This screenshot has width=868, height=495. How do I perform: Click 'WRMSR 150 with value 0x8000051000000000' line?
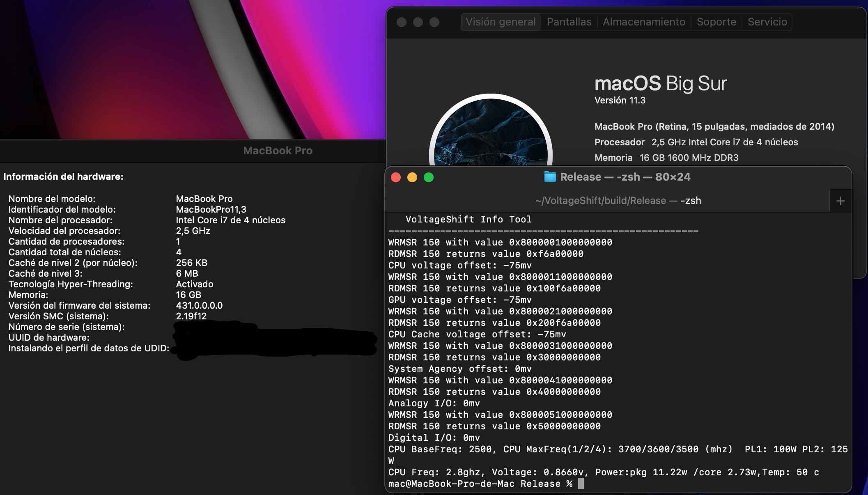pos(500,415)
